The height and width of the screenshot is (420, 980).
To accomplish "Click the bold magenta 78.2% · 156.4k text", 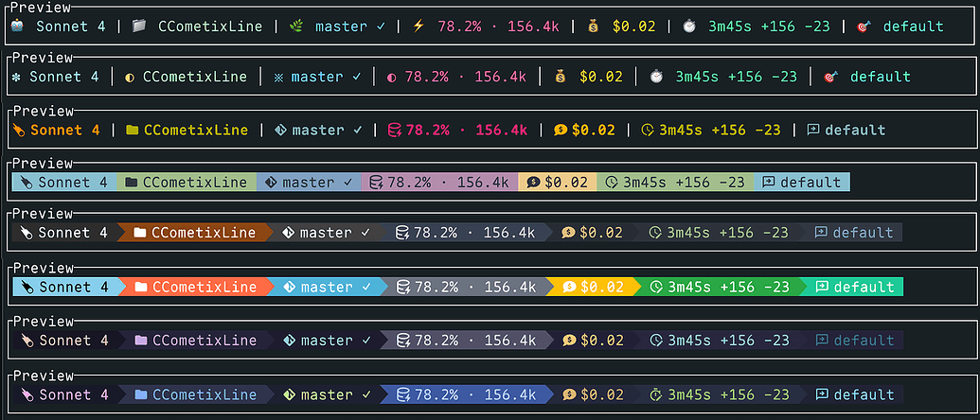I will tap(466, 131).
